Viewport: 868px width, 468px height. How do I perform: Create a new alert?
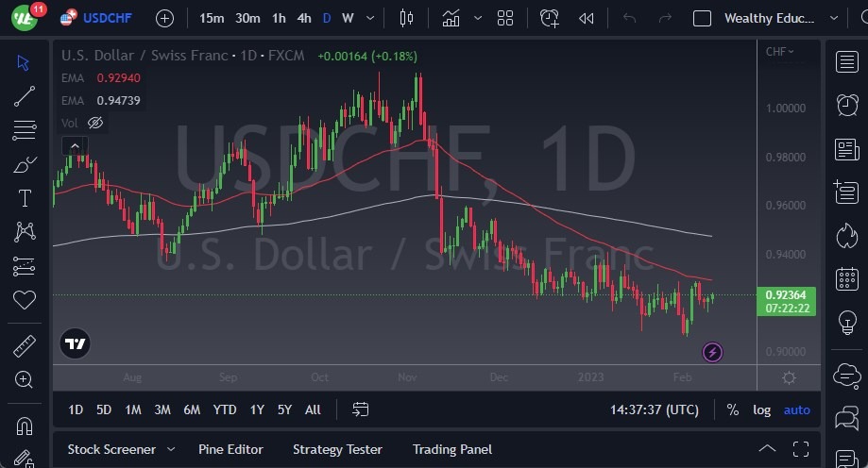(x=549, y=18)
